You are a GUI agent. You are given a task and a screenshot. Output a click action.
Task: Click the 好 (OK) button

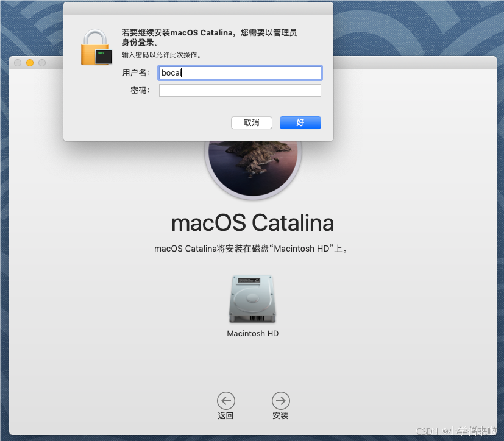300,122
